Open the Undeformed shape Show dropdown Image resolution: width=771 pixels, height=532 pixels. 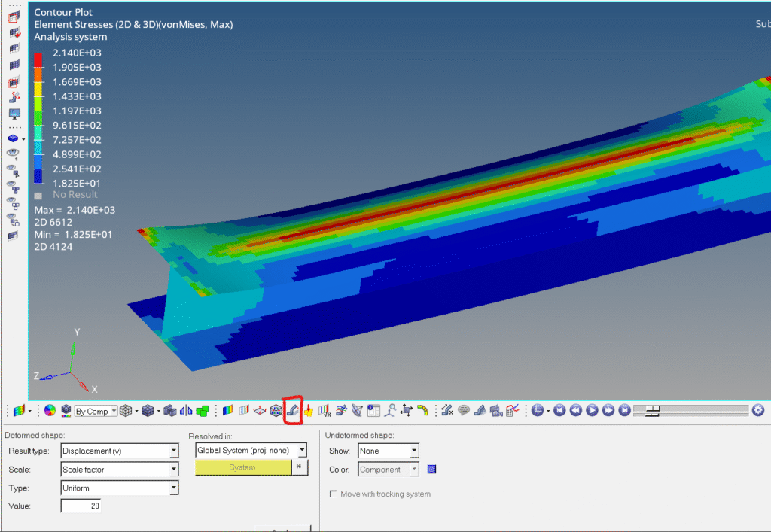[x=414, y=451]
